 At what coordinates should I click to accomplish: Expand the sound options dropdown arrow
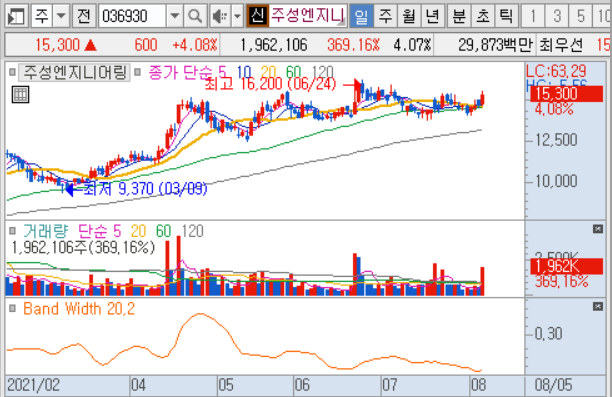pyautogui.click(x=237, y=16)
